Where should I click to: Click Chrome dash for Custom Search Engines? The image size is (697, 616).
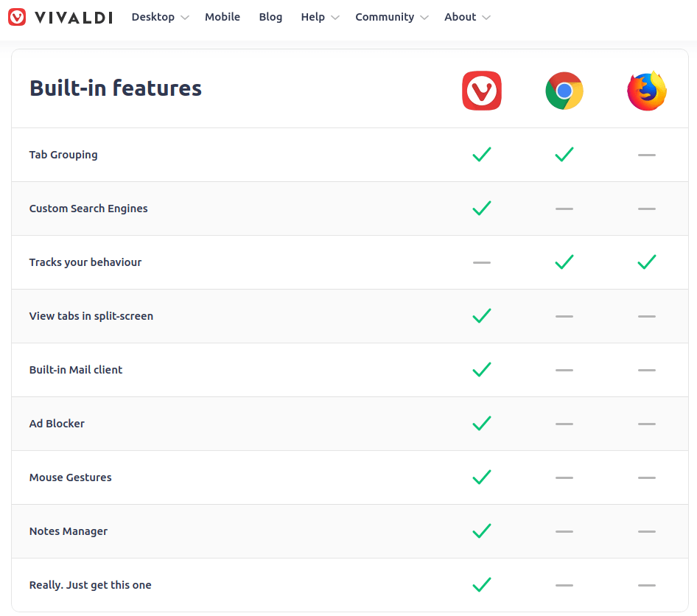coord(564,209)
